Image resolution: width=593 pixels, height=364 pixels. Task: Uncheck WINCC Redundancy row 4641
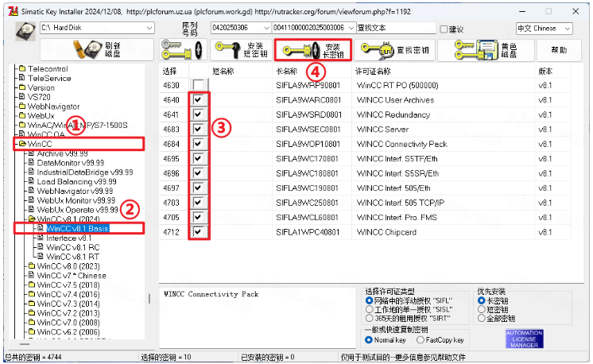198,114
